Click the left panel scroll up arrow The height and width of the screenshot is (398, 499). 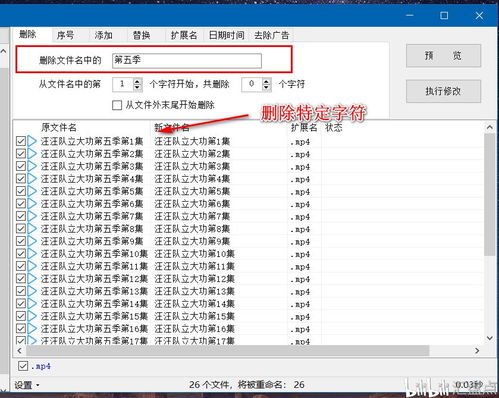(x=3, y=52)
